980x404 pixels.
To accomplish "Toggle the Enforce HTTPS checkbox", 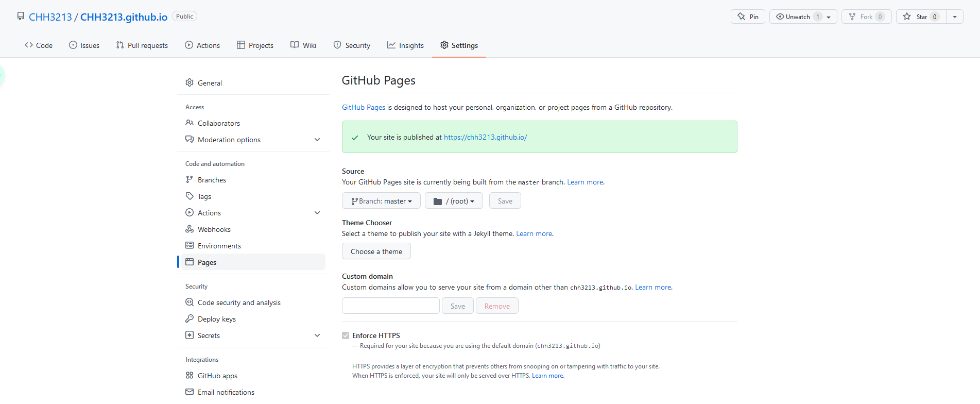I will 346,335.
